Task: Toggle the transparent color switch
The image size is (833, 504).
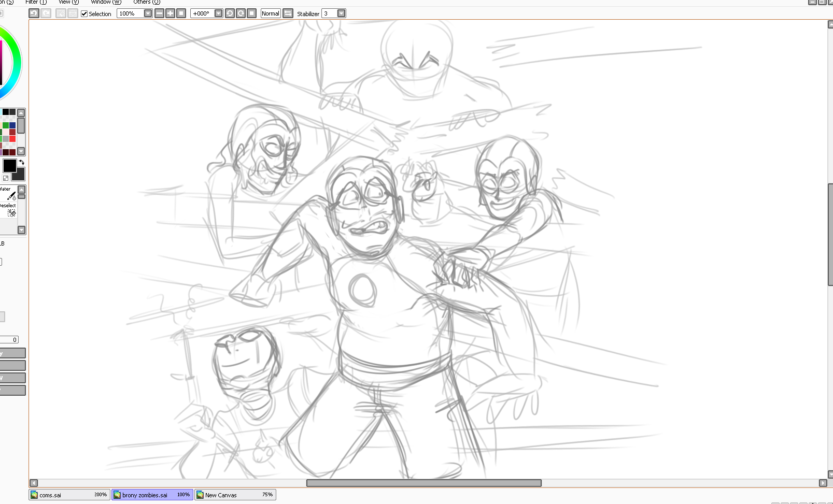Action: pos(6,178)
